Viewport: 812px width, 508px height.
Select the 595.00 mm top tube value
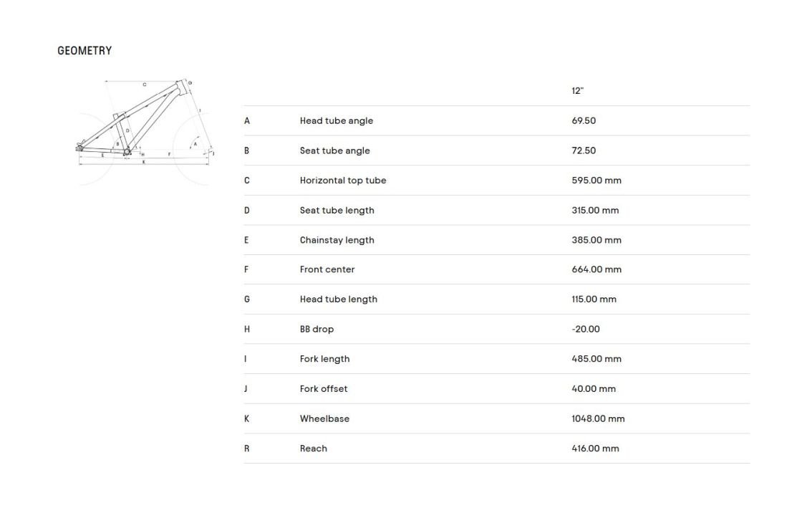596,181
